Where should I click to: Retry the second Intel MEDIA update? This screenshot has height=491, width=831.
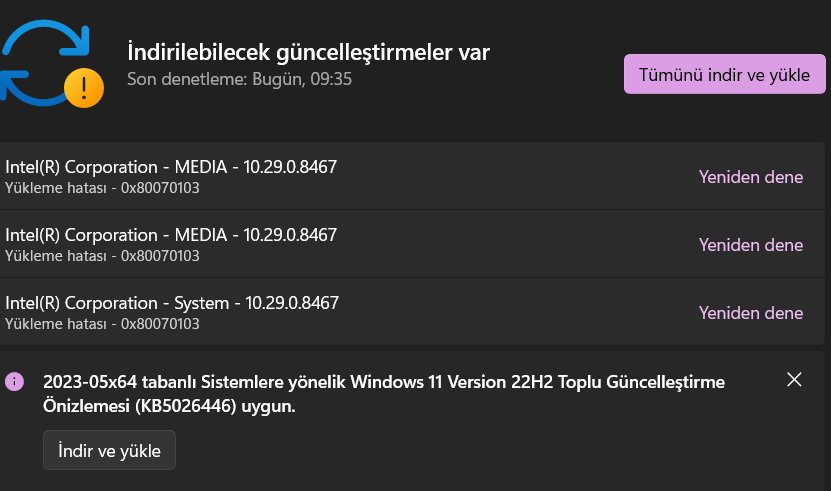[750, 245]
